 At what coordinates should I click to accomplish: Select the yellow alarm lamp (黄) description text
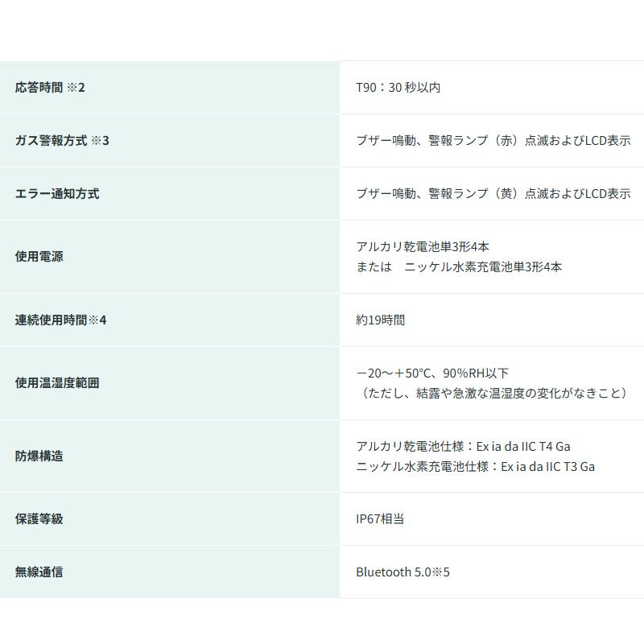tap(493, 193)
